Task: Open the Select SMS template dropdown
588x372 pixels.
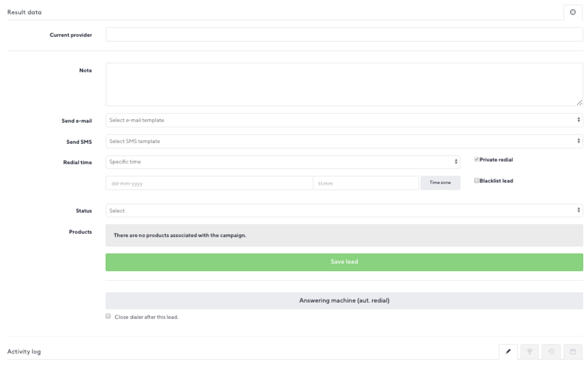Action: pyautogui.click(x=344, y=141)
